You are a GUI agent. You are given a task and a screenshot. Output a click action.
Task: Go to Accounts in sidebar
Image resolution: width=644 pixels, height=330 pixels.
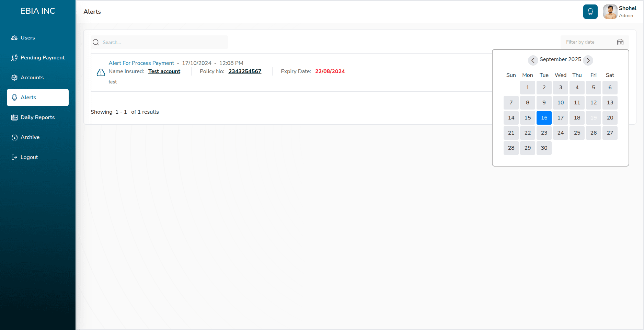pos(38,78)
